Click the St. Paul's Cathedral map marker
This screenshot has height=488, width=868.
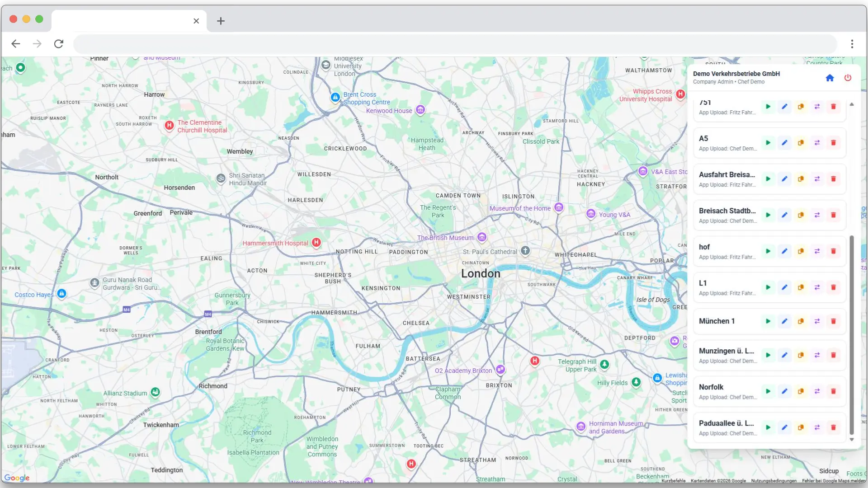(x=525, y=250)
